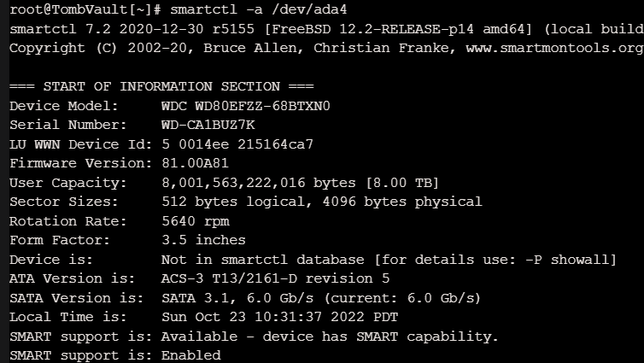This screenshot has width=644, height=363.
Task: Click the Not in smartctl database text
Action: coord(262,260)
